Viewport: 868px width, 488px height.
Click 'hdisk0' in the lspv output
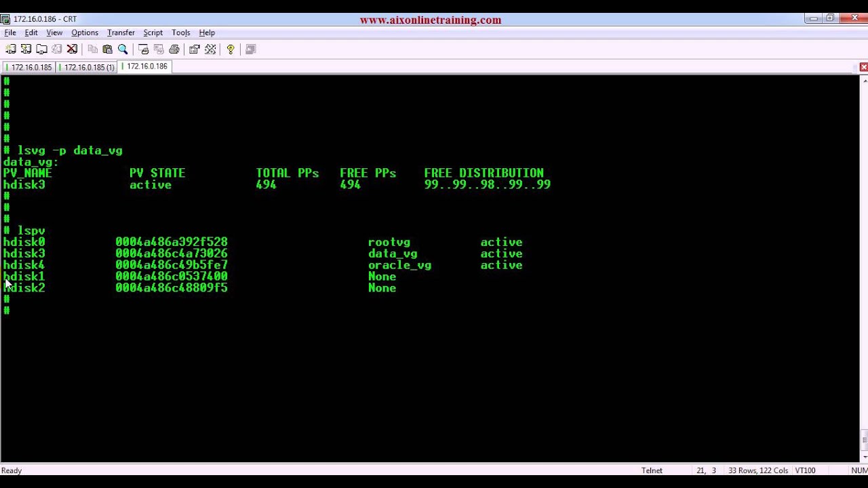[24, 242]
